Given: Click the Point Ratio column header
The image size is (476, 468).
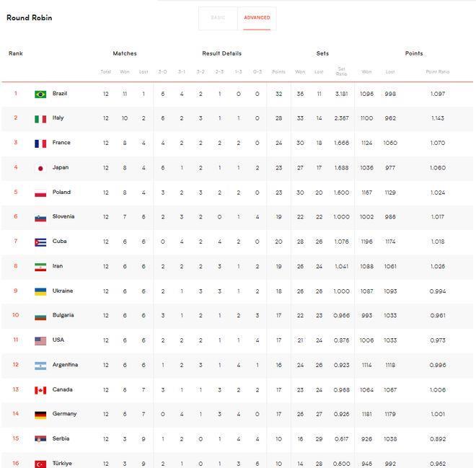Looking at the screenshot, I should (x=438, y=71).
